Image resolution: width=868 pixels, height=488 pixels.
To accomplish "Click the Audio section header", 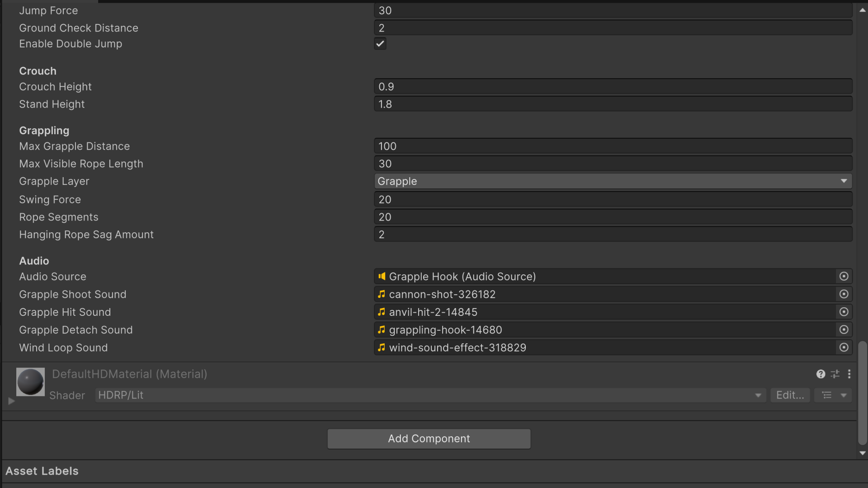I will pos(34,261).
